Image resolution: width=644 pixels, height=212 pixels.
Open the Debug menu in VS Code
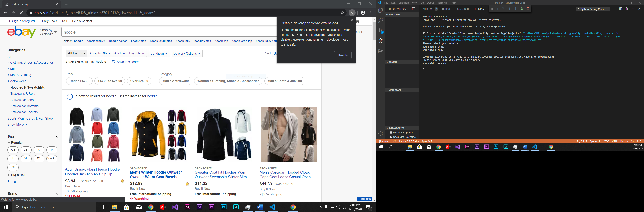[x=431, y=3]
